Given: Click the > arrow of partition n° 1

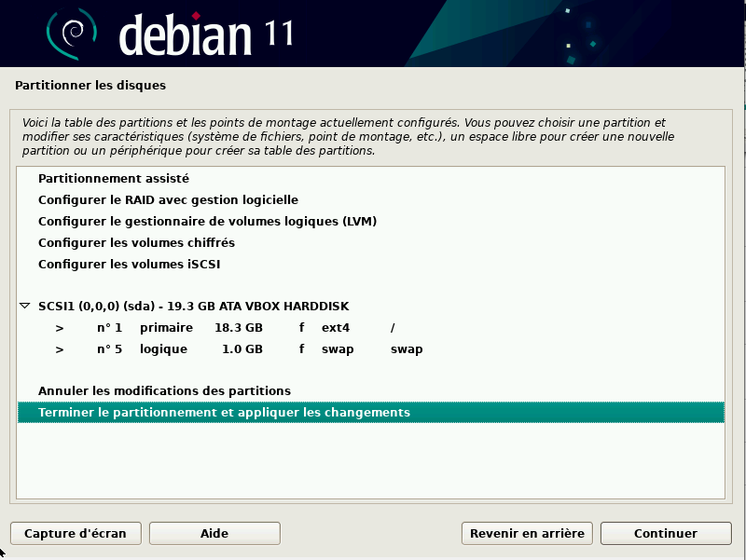Looking at the screenshot, I should pyautogui.click(x=60, y=328).
